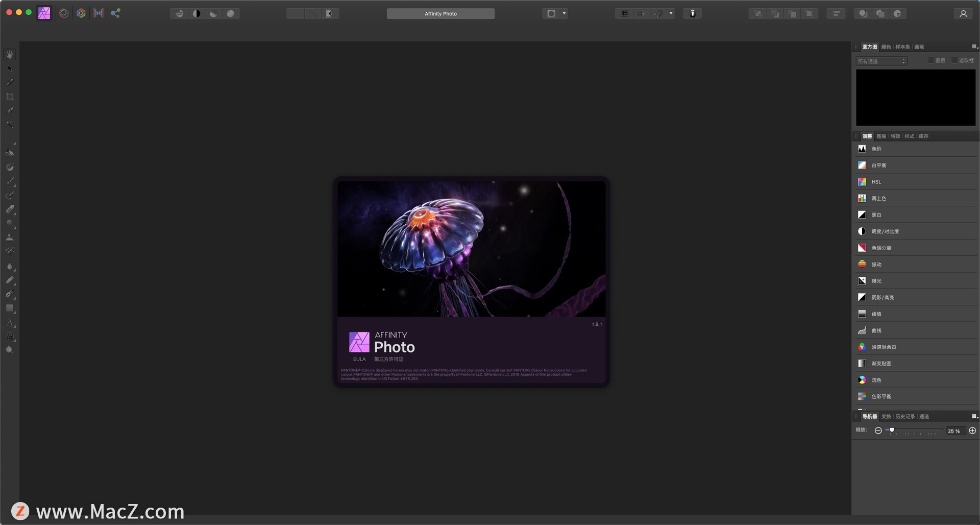Enable the 选取框 histogram checkbox

click(x=954, y=60)
